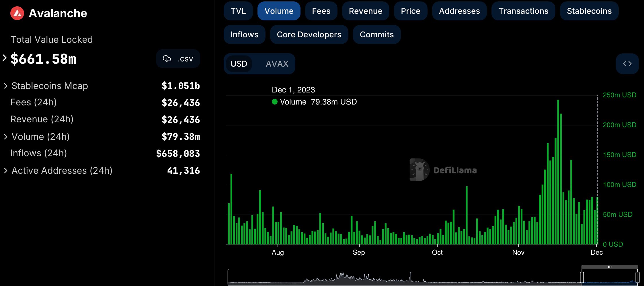Expand the Stablecoins Mcap row
This screenshot has height=286, width=644.
click(x=6, y=86)
